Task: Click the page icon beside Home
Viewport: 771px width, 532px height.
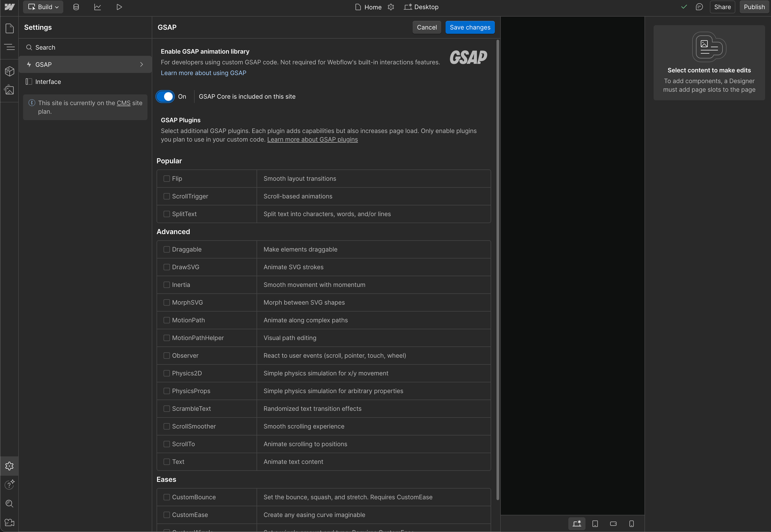Action: pos(358,7)
